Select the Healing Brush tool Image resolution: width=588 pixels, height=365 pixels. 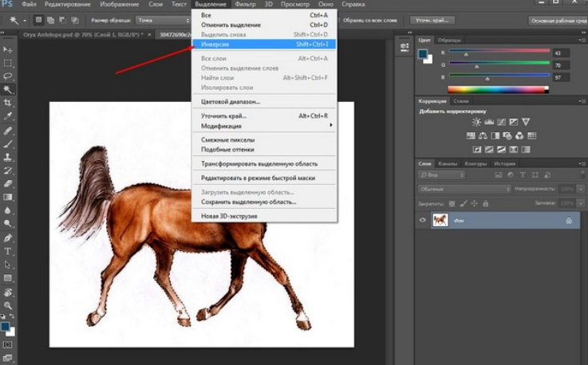[7, 131]
